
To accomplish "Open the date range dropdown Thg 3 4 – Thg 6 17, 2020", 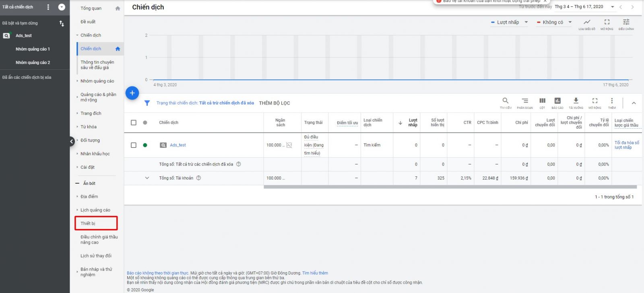I will 584,7.
